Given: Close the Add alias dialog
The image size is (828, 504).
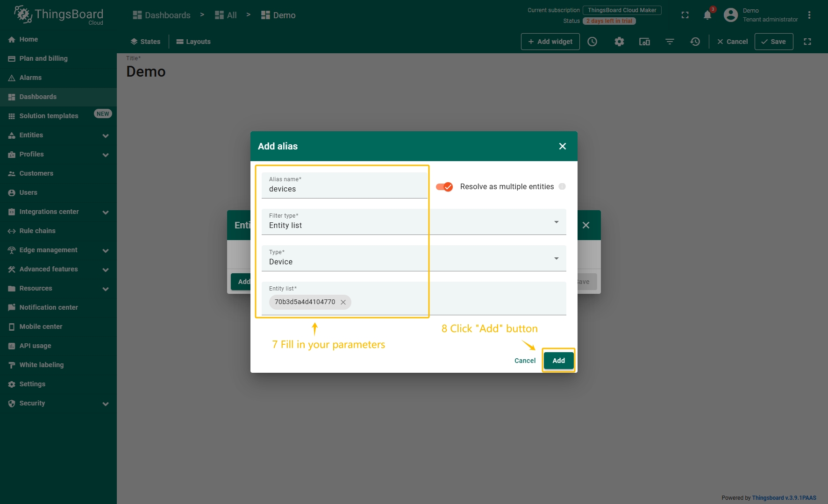Looking at the screenshot, I should 562,146.
